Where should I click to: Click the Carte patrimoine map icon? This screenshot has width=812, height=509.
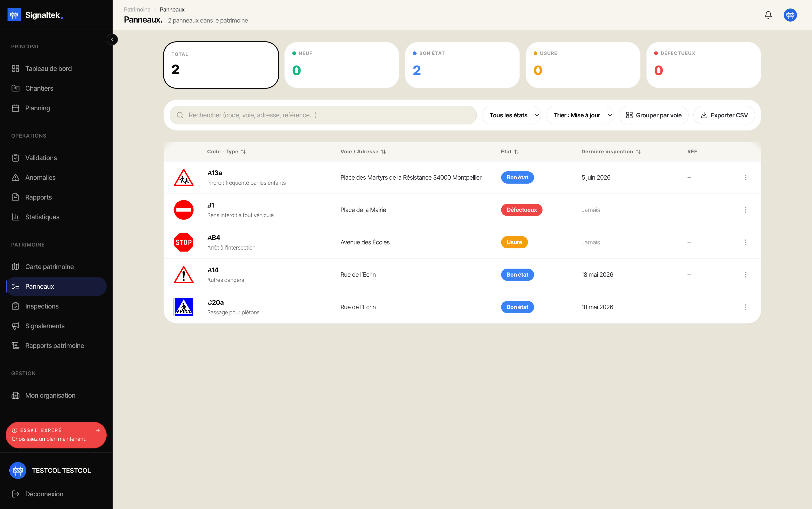click(x=16, y=267)
